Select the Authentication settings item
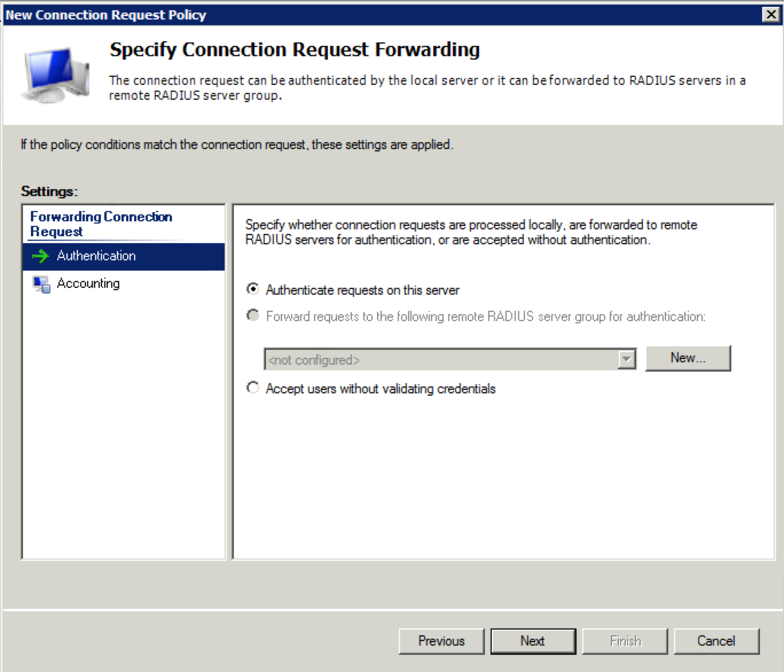The height and width of the screenshot is (672, 784). coord(124,256)
